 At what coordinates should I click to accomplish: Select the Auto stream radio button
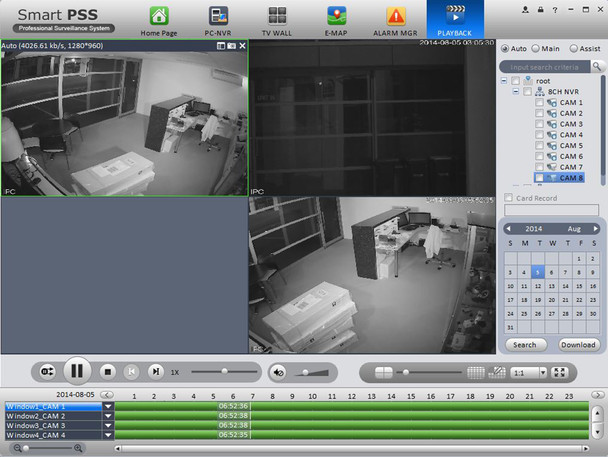pos(505,49)
